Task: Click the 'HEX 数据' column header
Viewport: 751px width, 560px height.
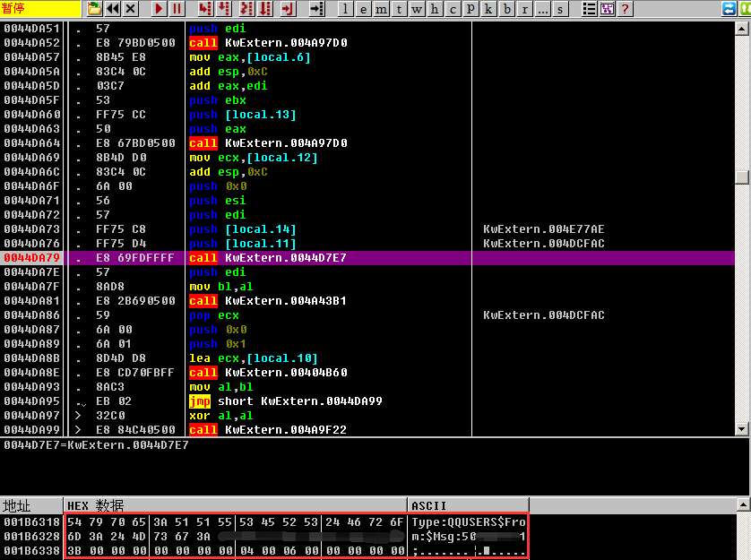Action: tap(235, 505)
